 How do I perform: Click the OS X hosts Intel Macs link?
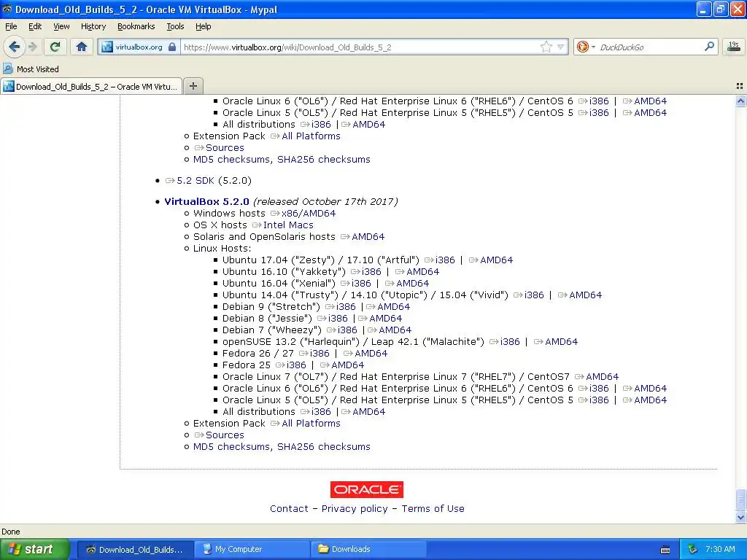(x=287, y=225)
